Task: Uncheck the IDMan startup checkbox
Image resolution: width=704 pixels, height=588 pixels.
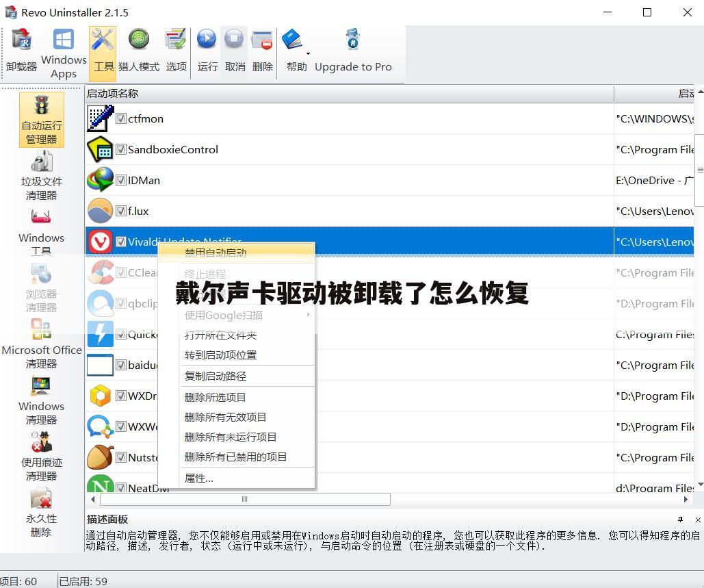Action: tap(121, 180)
